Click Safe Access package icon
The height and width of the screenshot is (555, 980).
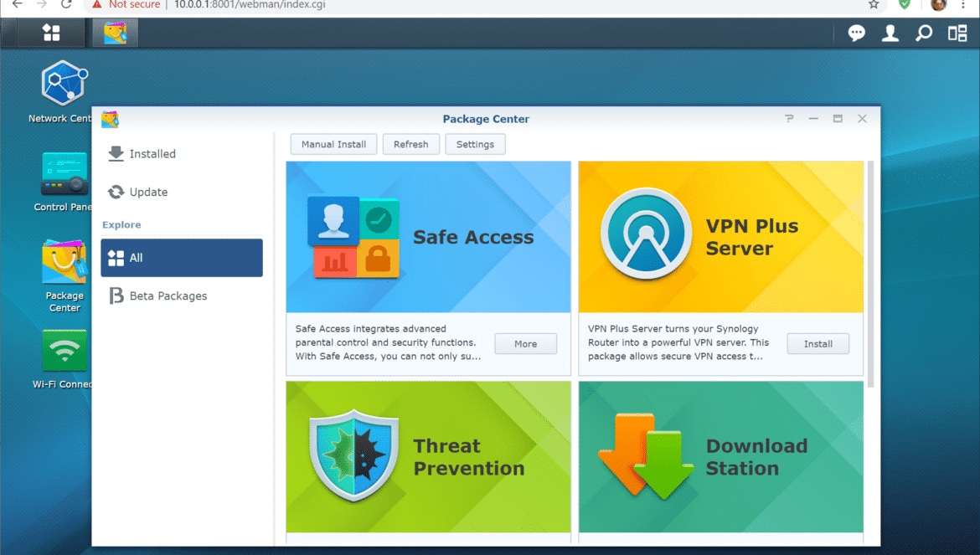pos(353,237)
